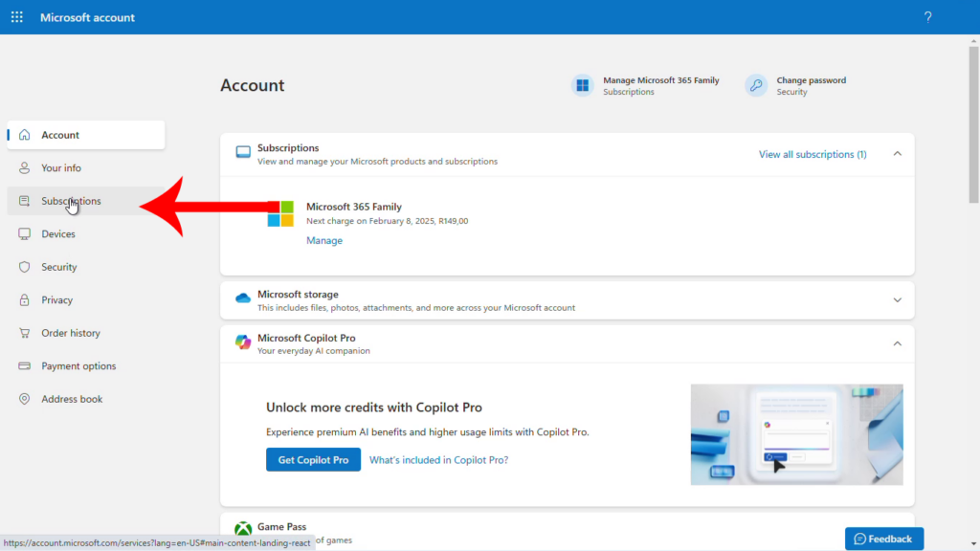Open View all subscriptions link
The width and height of the screenshot is (980, 551).
812,154
